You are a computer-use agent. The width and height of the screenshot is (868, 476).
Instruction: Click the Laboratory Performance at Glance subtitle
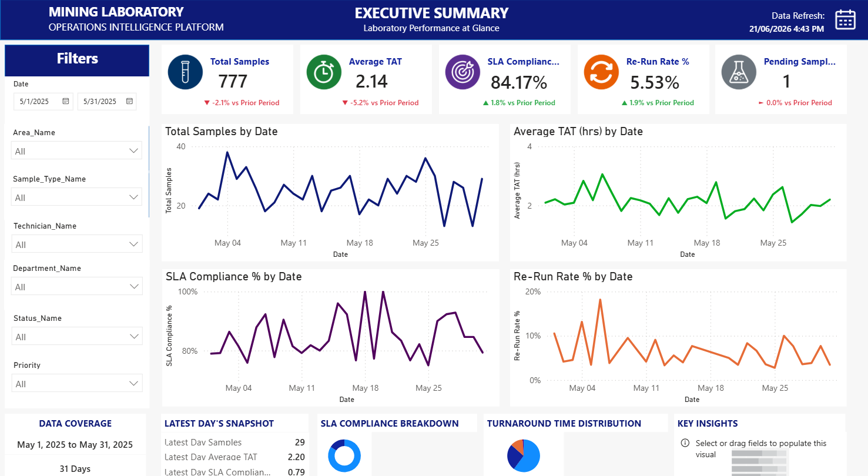coord(431,28)
